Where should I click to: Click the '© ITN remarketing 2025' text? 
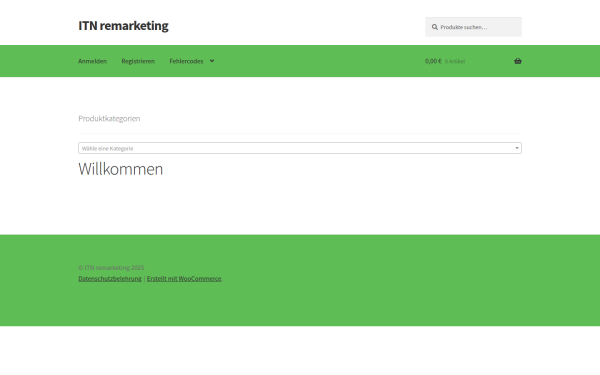(x=111, y=267)
